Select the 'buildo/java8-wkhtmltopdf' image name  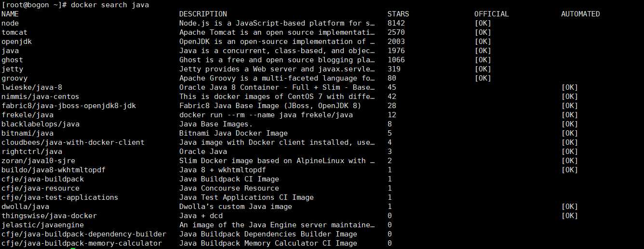54,170
